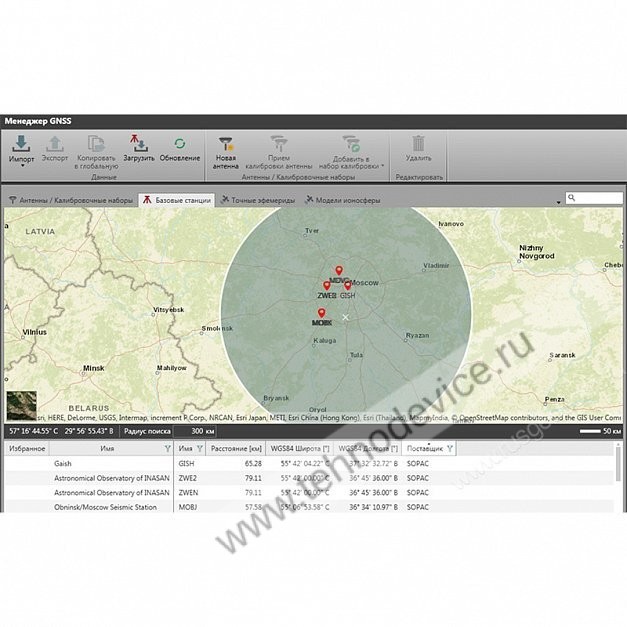Open filter for the Имя column
Image resolution: width=627 pixels, height=627 pixels.
coord(167,449)
